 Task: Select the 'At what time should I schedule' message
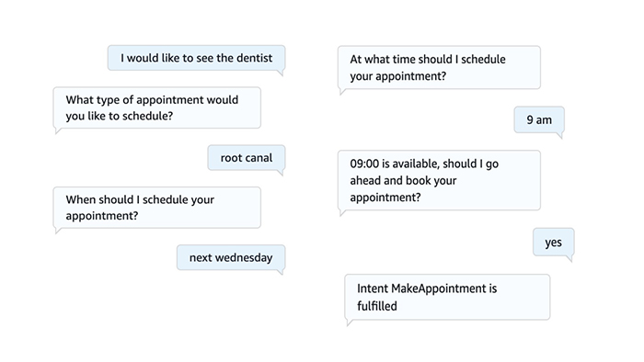[x=439, y=68]
